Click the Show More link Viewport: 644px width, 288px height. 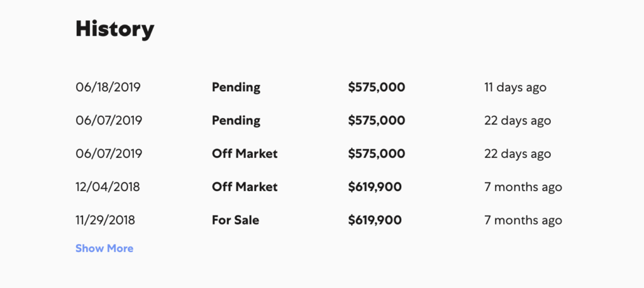pyautogui.click(x=104, y=248)
